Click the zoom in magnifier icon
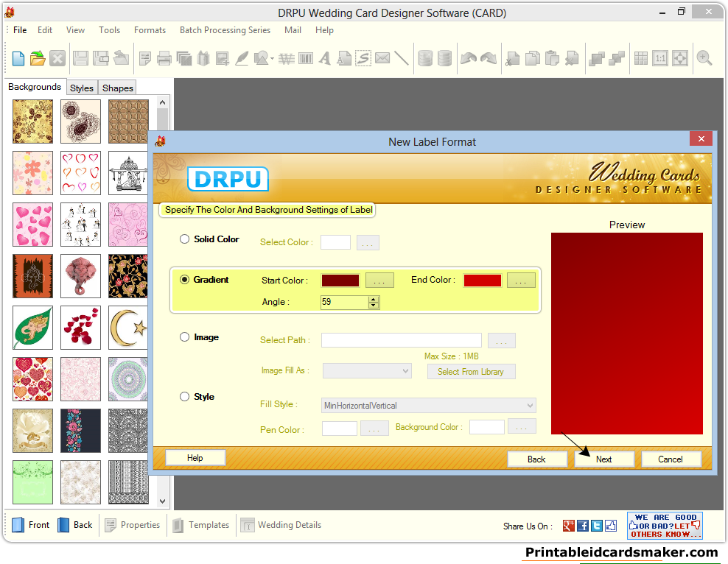This screenshot has width=728, height=564. point(704,58)
